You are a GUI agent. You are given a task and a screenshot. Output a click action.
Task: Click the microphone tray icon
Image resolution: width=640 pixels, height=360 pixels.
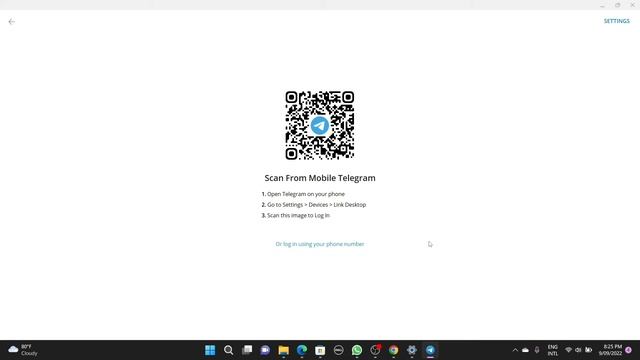[537, 350]
